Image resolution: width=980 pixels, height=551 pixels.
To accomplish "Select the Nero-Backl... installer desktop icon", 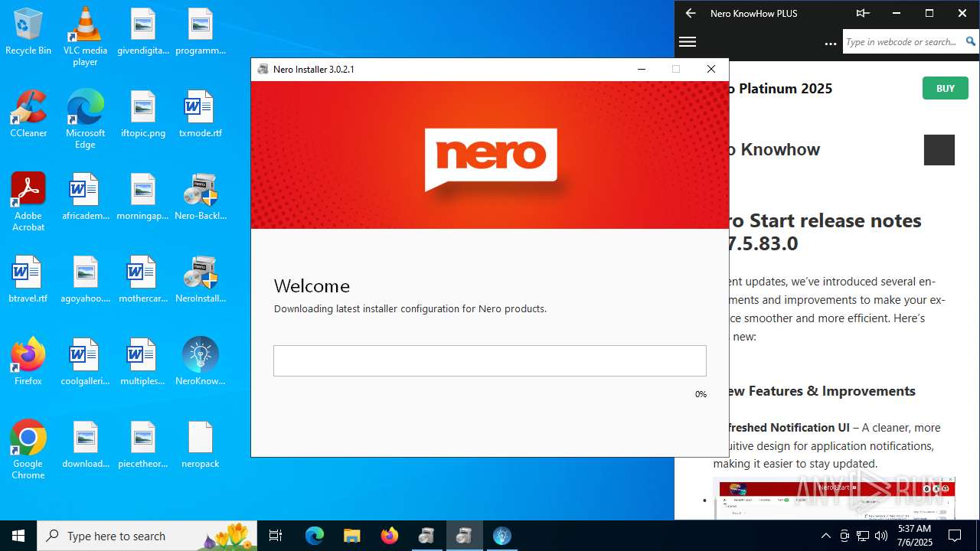I will coord(201,197).
